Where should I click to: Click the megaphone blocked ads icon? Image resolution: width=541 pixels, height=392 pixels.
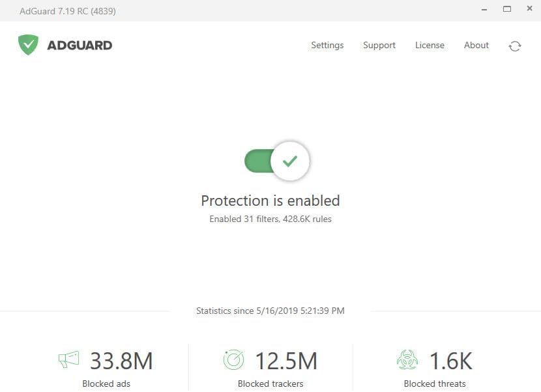pos(68,359)
